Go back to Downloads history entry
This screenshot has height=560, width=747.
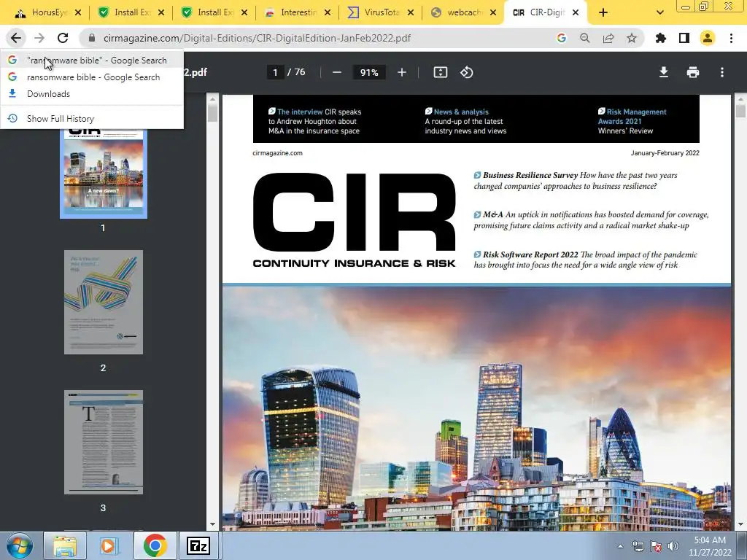tap(92, 94)
